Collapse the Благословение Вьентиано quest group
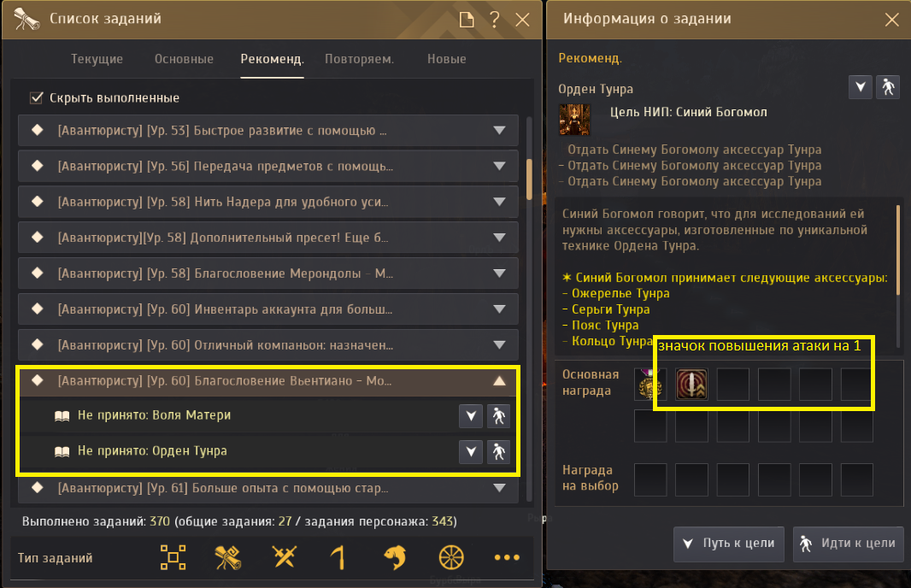911x588 pixels. 499,381
